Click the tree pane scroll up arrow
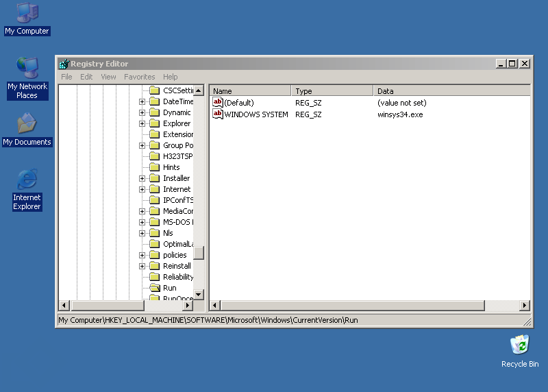 point(199,90)
